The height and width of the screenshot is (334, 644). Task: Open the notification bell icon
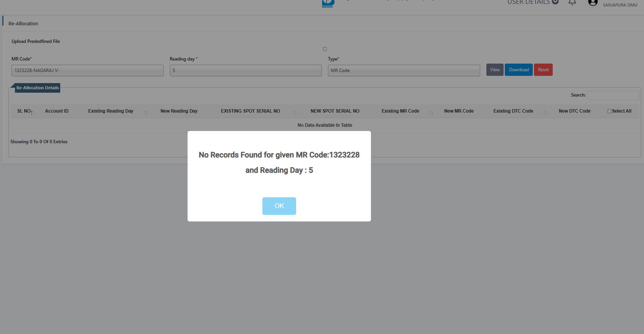point(572,2)
